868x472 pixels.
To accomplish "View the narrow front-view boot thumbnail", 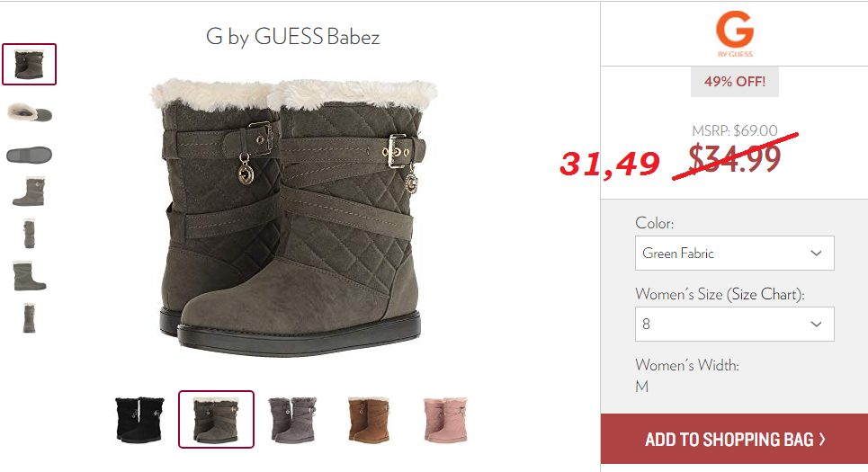I will tap(30, 234).
